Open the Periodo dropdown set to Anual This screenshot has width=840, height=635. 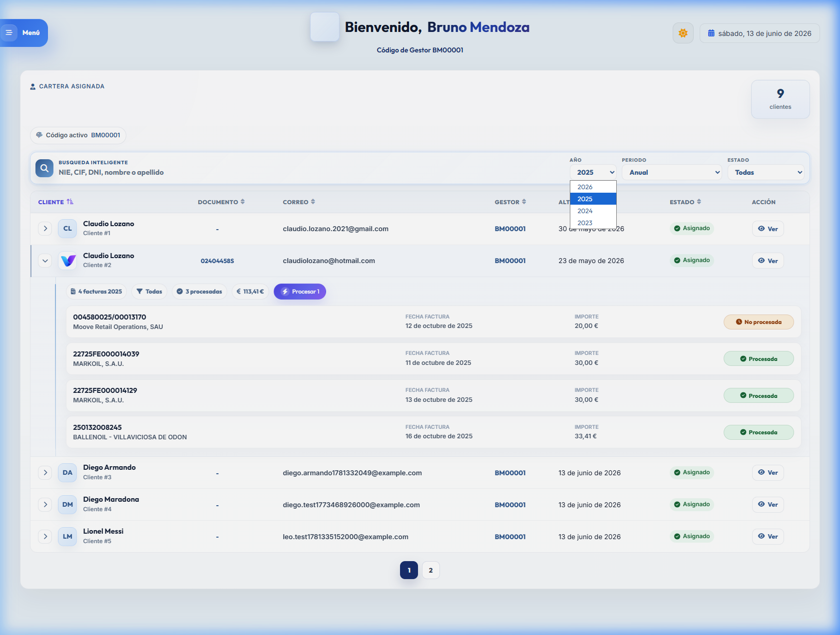click(672, 172)
